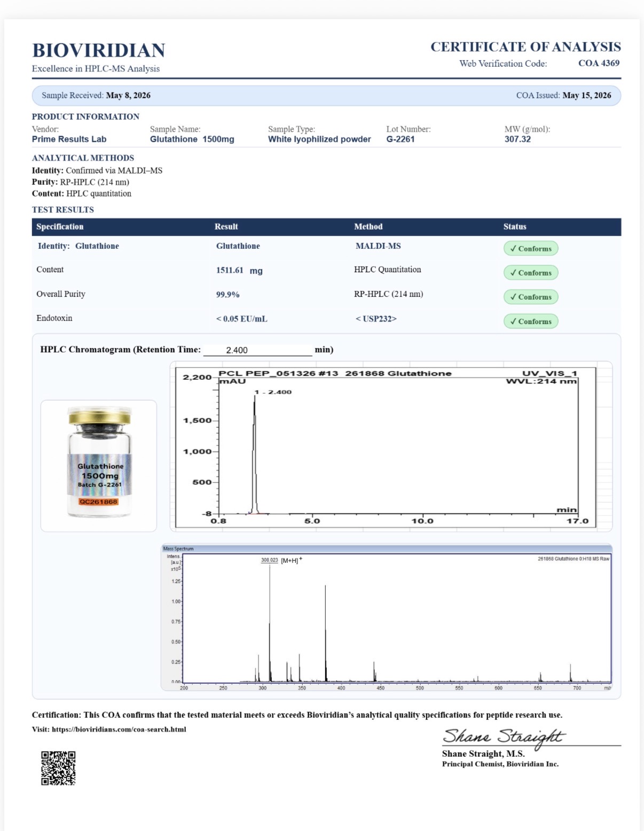Click the Endotoxin row Conforms badge
The height and width of the screenshot is (831, 644).
(x=531, y=322)
